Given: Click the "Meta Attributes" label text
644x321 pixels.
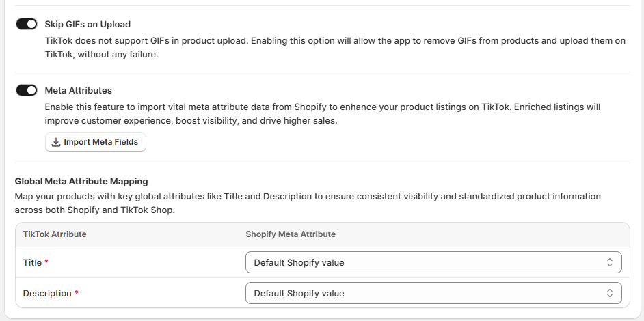Looking at the screenshot, I should click(x=78, y=90).
